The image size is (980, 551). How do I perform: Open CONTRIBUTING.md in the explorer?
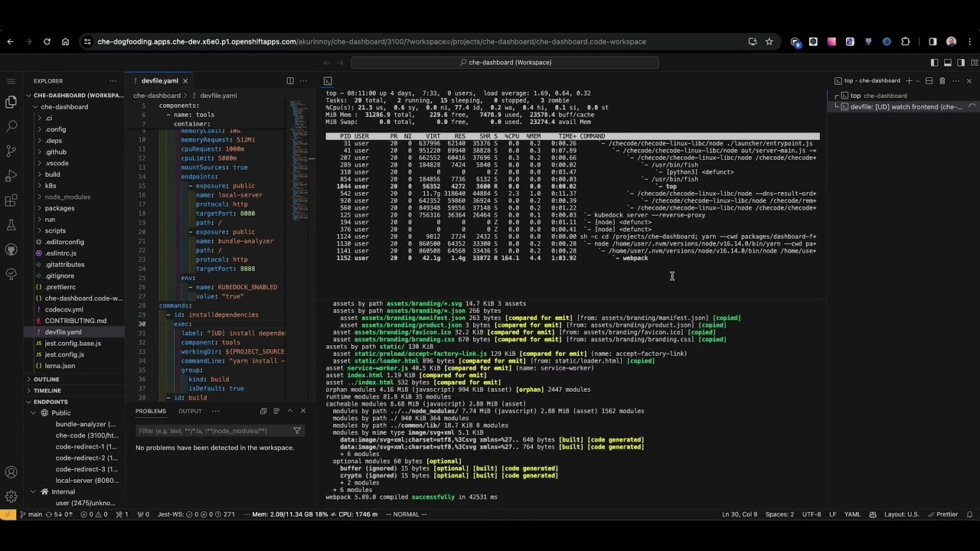pos(75,321)
